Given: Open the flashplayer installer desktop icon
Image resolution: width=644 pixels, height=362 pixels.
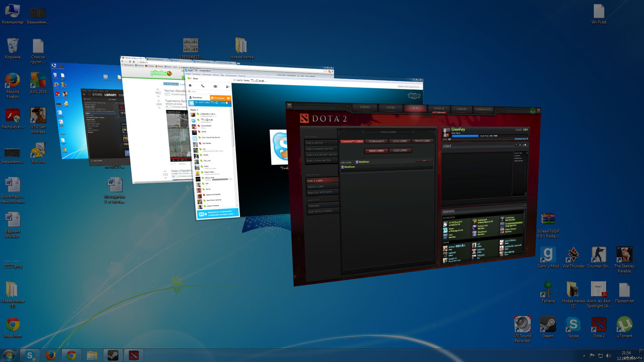Looking at the screenshot, I should pyautogui.click(x=12, y=118).
